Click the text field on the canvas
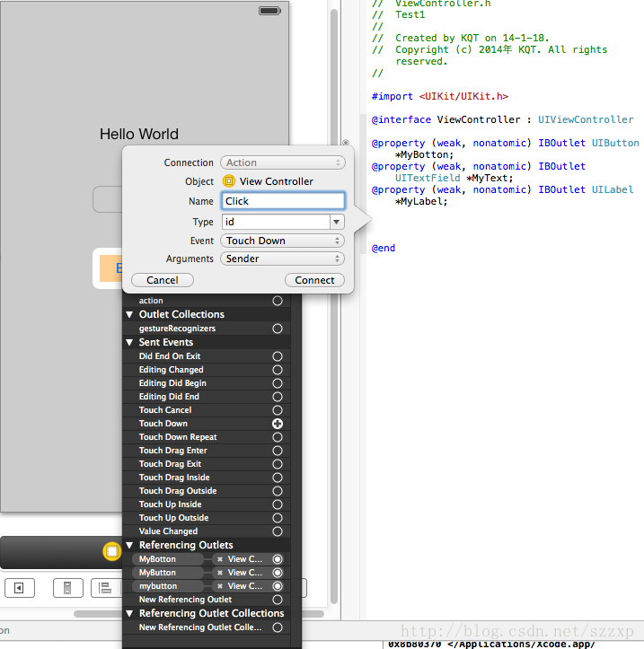 tap(107, 199)
